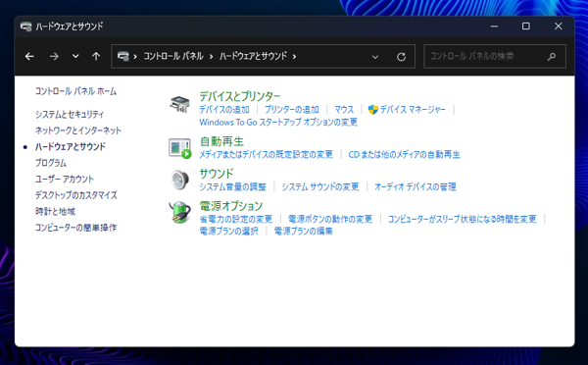The width and height of the screenshot is (588, 365).
Task: Open コンピューターの簡単操作 in the sidebar
Action: (75, 228)
